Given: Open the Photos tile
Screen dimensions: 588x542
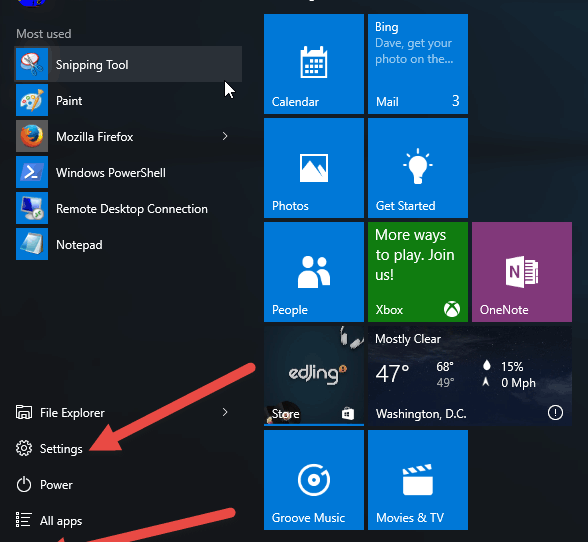Looking at the screenshot, I should click(314, 168).
